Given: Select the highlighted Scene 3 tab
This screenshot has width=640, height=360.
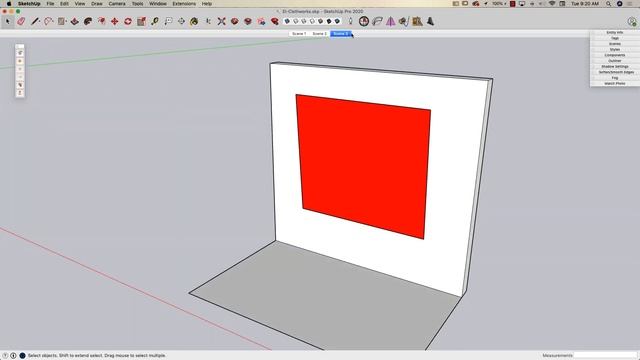Looking at the screenshot, I should point(340,33).
